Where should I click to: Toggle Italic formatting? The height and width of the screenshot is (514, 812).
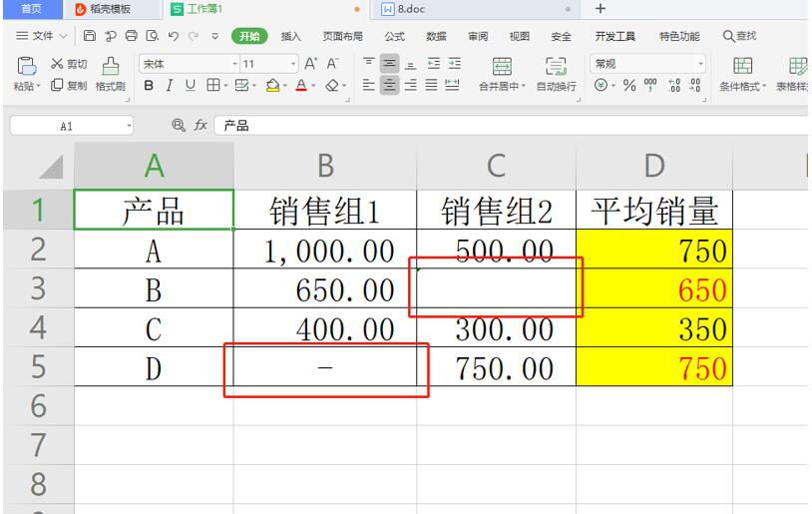pos(170,85)
